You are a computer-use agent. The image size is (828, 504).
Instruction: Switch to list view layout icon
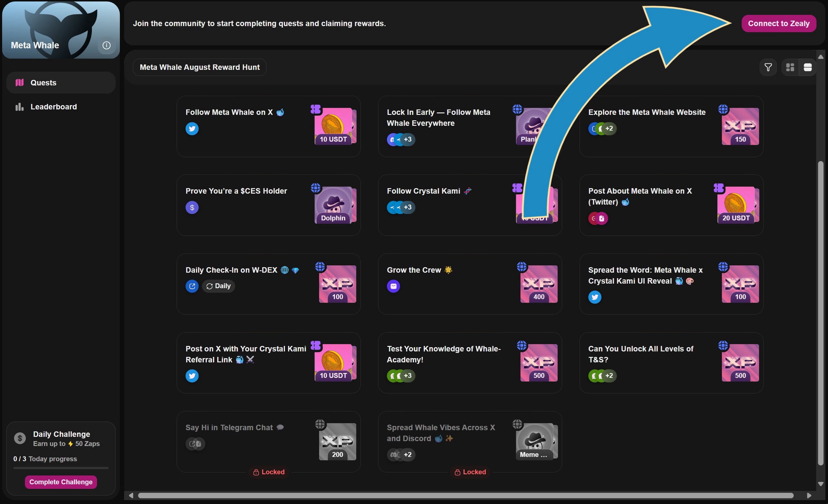[808, 67]
